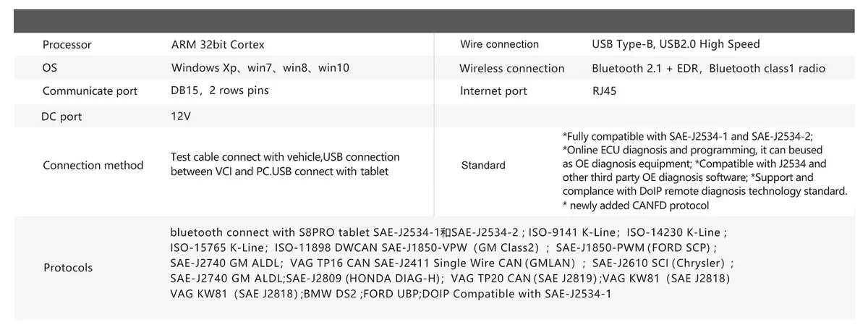Click the Standard row label
Image resolution: width=868 pixels, height=330 pixels.
pos(483,165)
